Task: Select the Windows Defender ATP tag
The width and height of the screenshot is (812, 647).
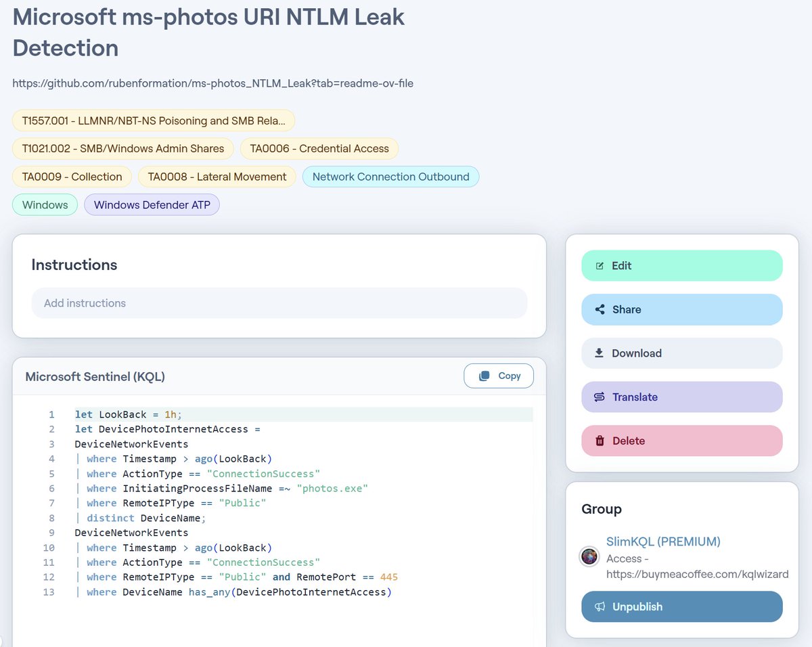Action: click(x=152, y=205)
